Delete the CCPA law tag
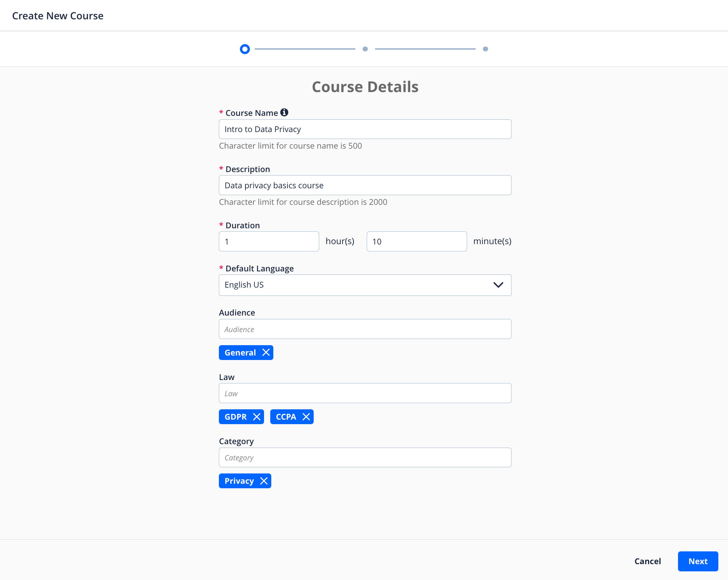This screenshot has width=728, height=580. (x=306, y=417)
